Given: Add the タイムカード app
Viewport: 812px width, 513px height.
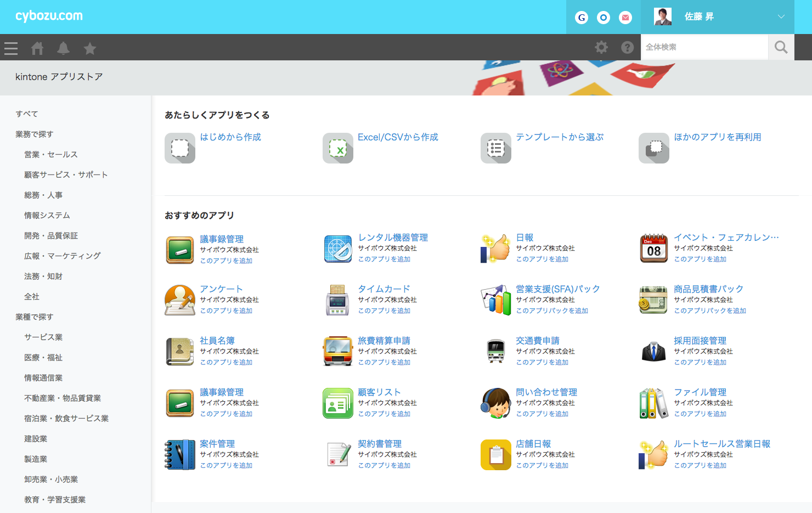Looking at the screenshot, I should (384, 311).
